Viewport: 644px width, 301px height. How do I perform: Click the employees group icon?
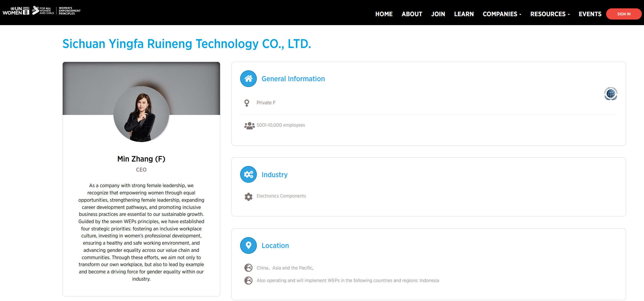[x=249, y=126]
